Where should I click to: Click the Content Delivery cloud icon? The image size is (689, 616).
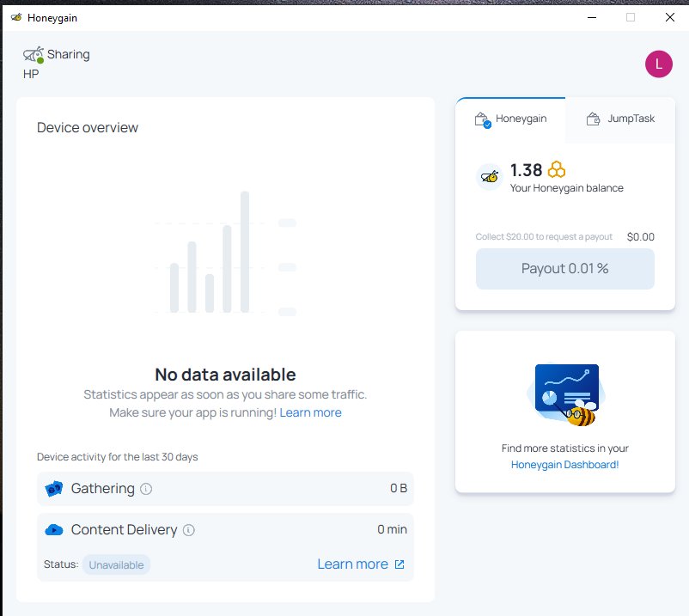point(54,530)
